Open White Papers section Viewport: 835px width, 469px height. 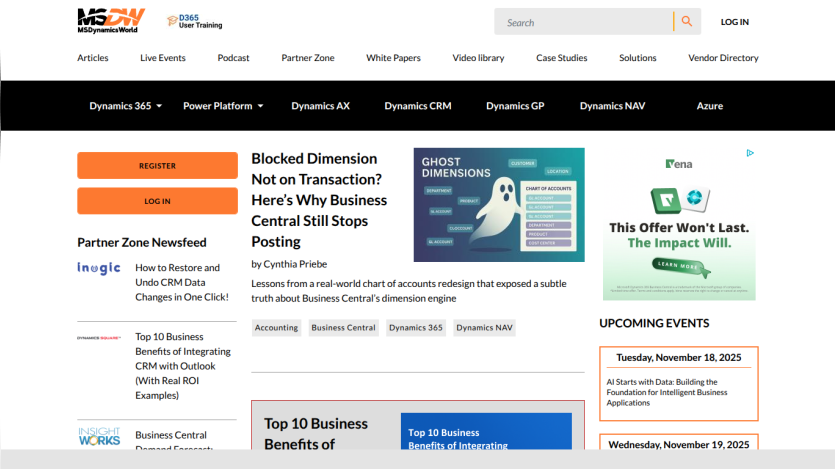pyautogui.click(x=393, y=57)
